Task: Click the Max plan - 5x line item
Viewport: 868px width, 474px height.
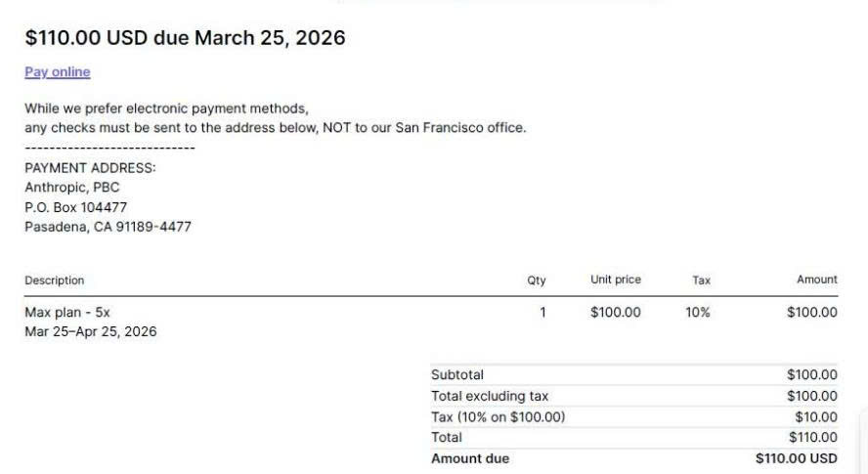Action: pyautogui.click(x=67, y=313)
